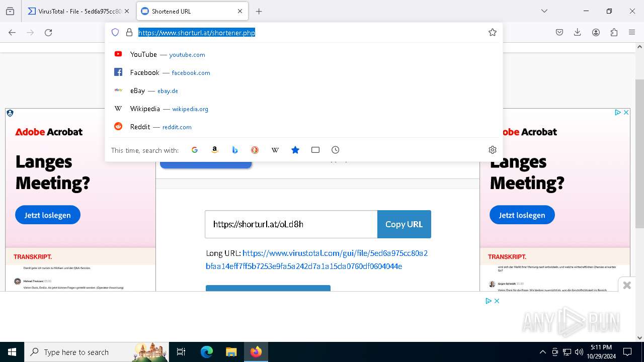Open the tracking protection shield
The width and height of the screenshot is (644, 362).
coord(115,32)
